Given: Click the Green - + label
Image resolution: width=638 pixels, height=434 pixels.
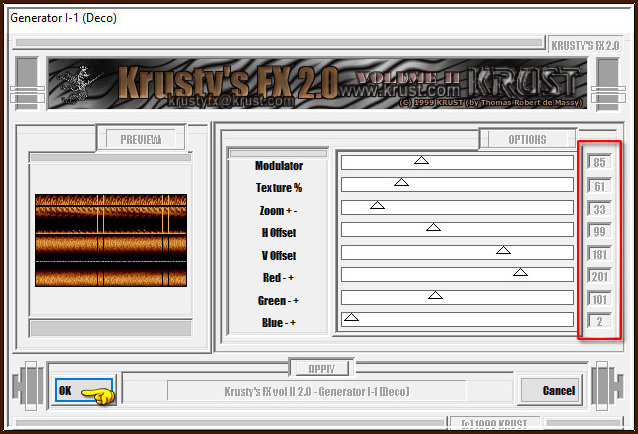Looking at the screenshot, I should coord(278,301).
